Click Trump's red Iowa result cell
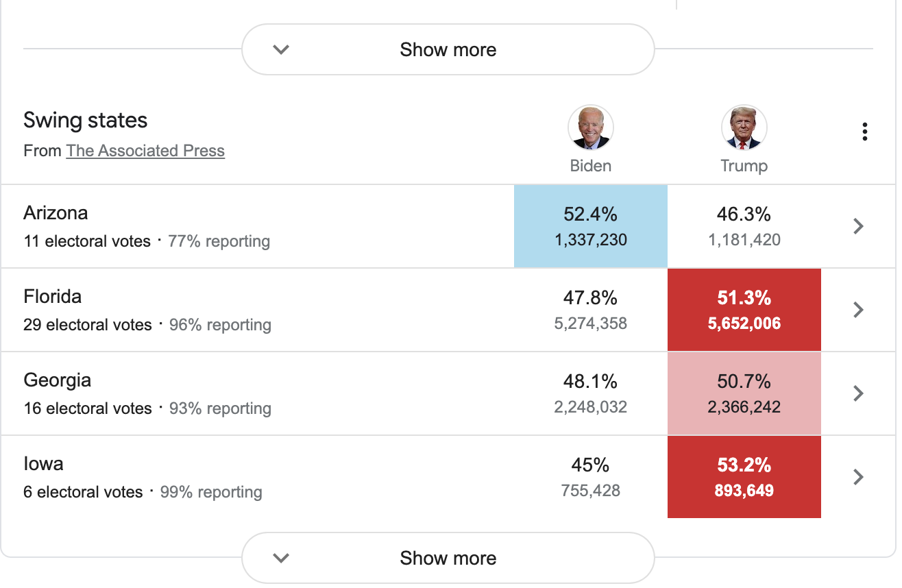Image resolution: width=902 pixels, height=588 pixels. pyautogui.click(x=744, y=477)
